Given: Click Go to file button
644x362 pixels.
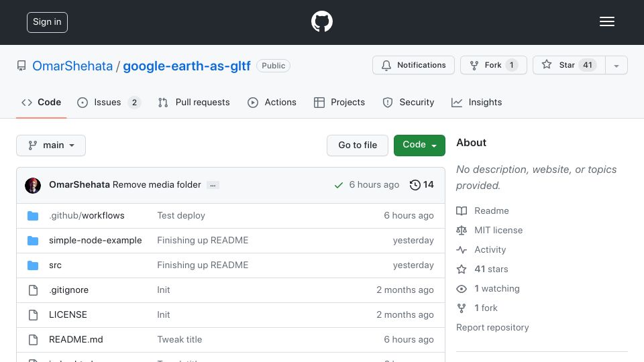Looking at the screenshot, I should pos(358,145).
